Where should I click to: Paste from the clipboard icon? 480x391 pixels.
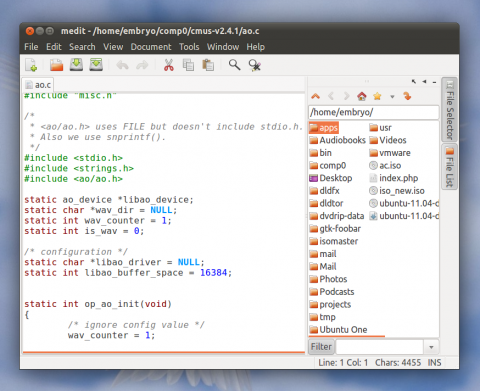point(208,65)
